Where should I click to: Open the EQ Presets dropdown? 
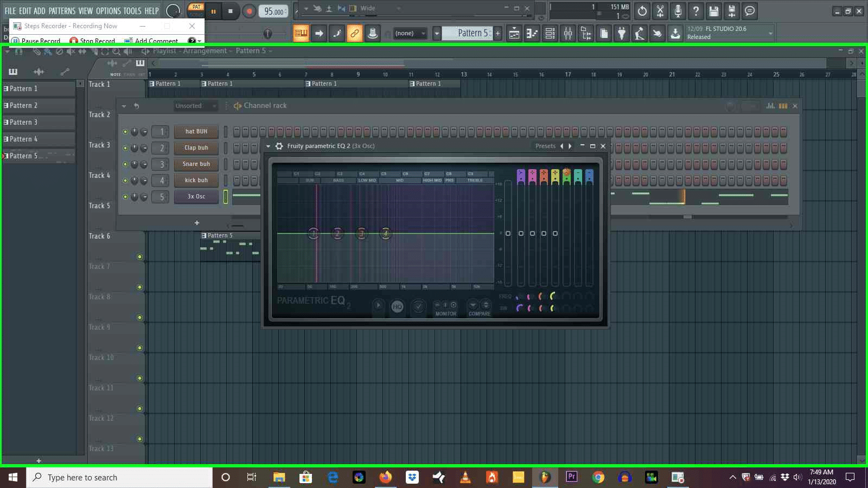coord(545,146)
